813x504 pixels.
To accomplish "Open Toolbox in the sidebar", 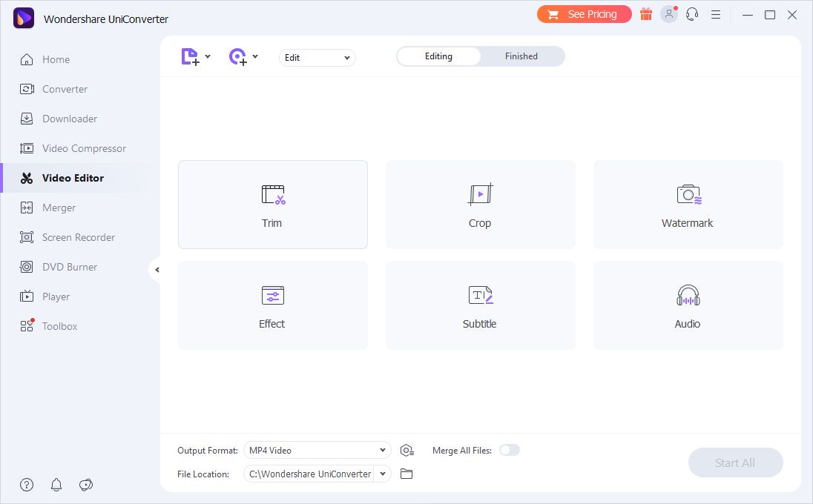I will tap(80, 326).
